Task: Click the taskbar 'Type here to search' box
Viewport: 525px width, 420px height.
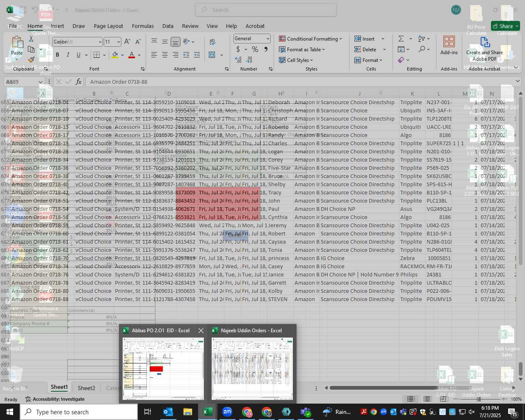Action: tap(79, 412)
